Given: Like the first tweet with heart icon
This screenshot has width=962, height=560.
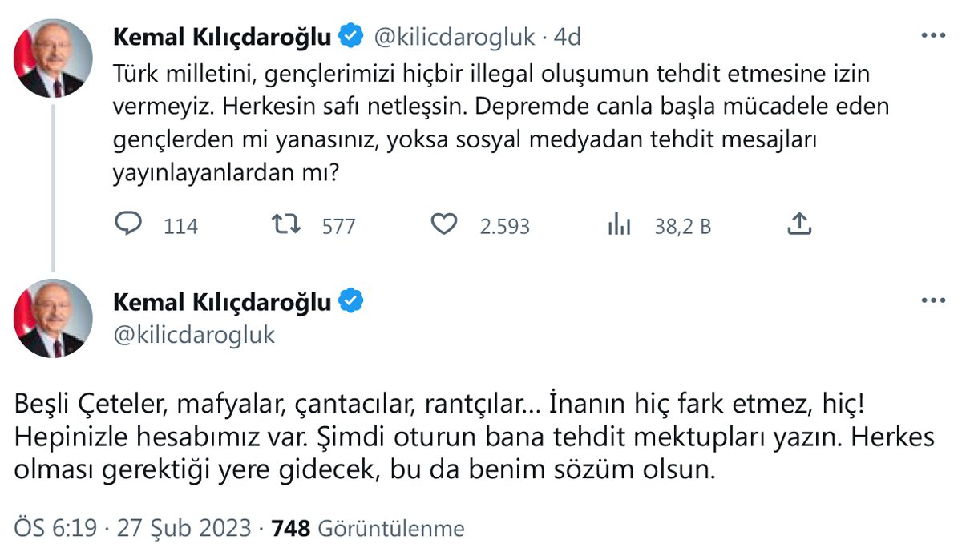Looking at the screenshot, I should pyautogui.click(x=443, y=225).
